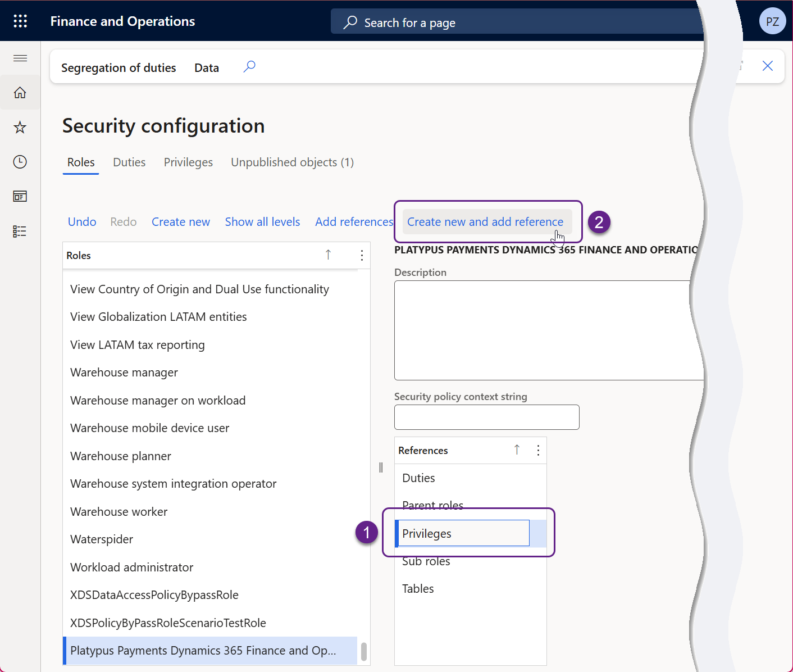The width and height of the screenshot is (793, 672).
Task: Switch to the Duties tab
Action: click(129, 162)
